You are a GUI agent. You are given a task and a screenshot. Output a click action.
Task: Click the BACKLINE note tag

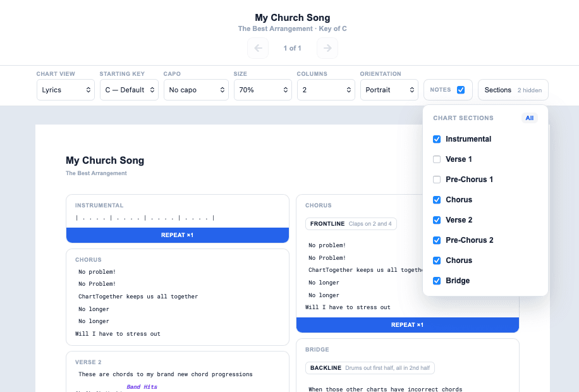tap(326, 368)
